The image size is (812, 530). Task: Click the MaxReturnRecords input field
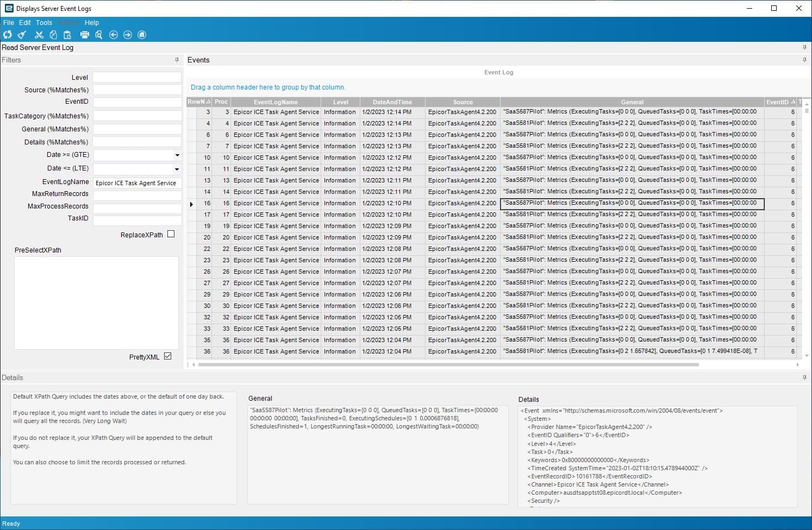tap(137, 195)
